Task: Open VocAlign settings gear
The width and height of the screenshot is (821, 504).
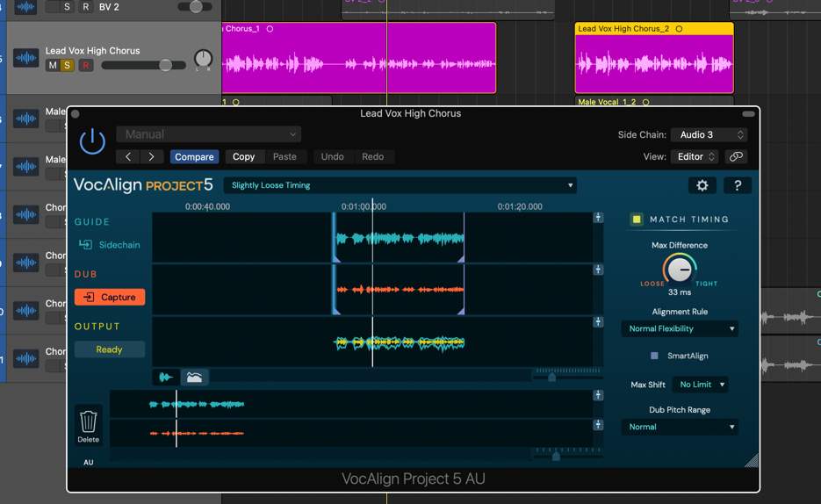Action: pyautogui.click(x=702, y=185)
